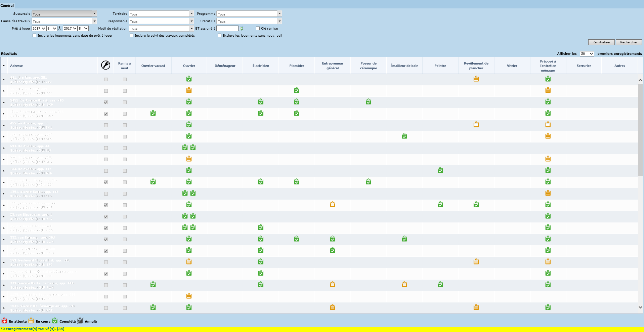The width and height of the screenshot is (644, 332).
Task: Open the Afficher les record count dropdown
Action: pyautogui.click(x=587, y=54)
